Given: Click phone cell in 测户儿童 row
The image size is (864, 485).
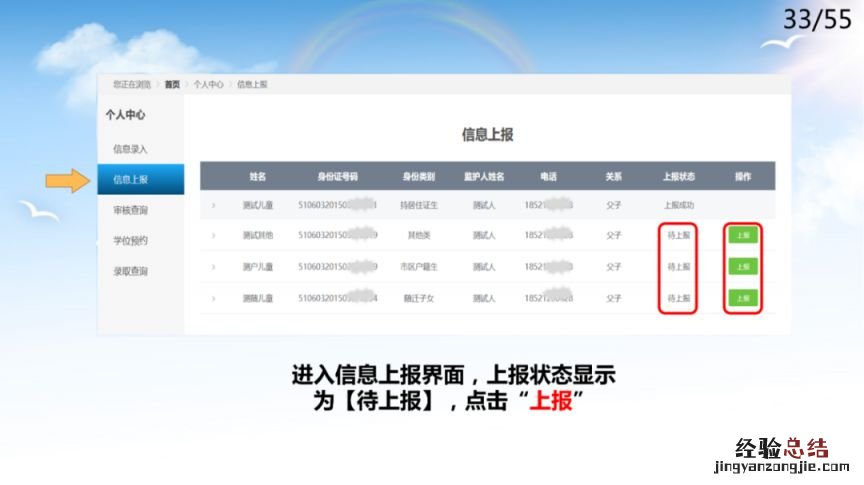Looking at the screenshot, I should [548, 267].
